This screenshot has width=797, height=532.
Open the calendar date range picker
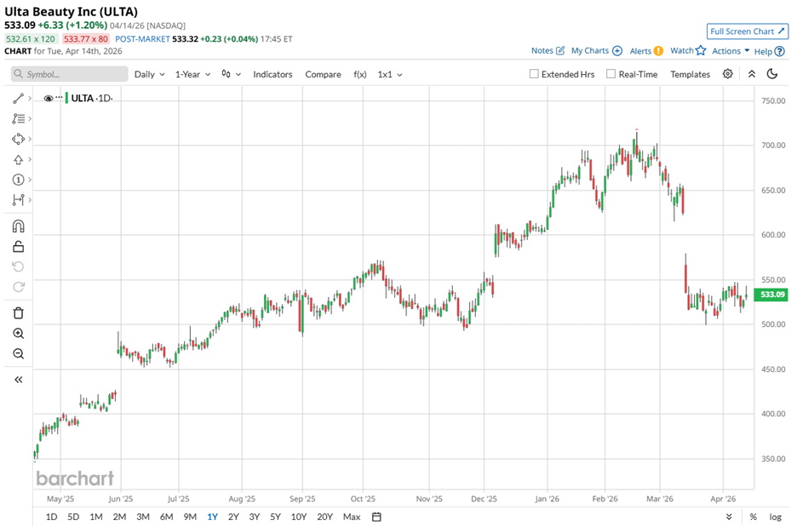[376, 517]
